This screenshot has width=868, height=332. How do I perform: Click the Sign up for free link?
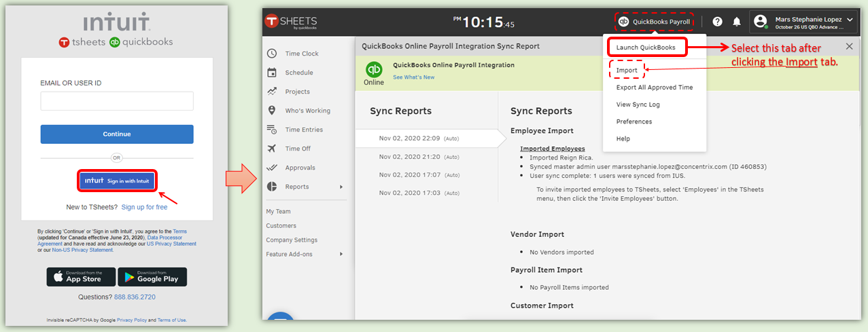(x=144, y=207)
